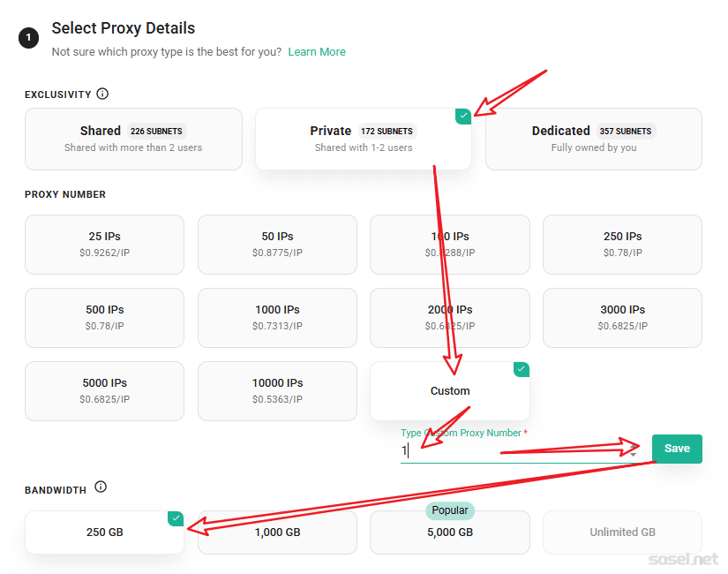Click the 250 GB green checkmark

[176, 518]
